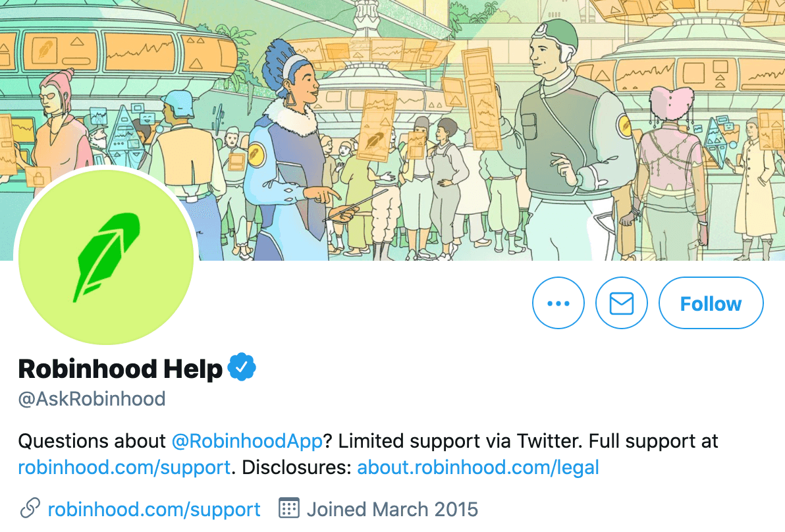Viewport: 785px width, 532px height.
Task: Click the blue verified checkmark badge
Action: point(242,367)
